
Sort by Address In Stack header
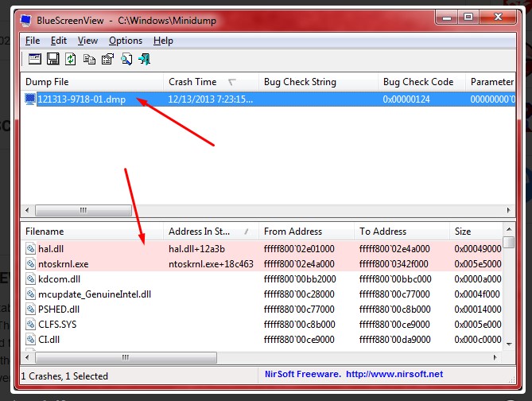[x=211, y=232]
